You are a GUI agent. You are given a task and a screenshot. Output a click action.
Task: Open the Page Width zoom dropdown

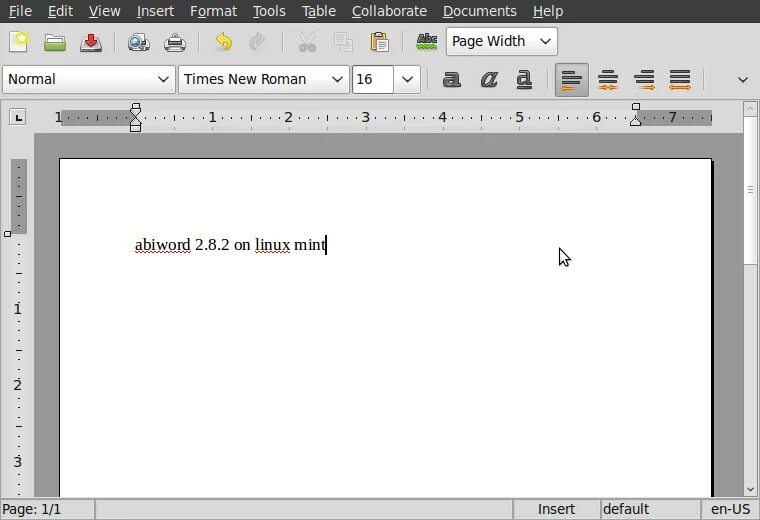point(502,42)
